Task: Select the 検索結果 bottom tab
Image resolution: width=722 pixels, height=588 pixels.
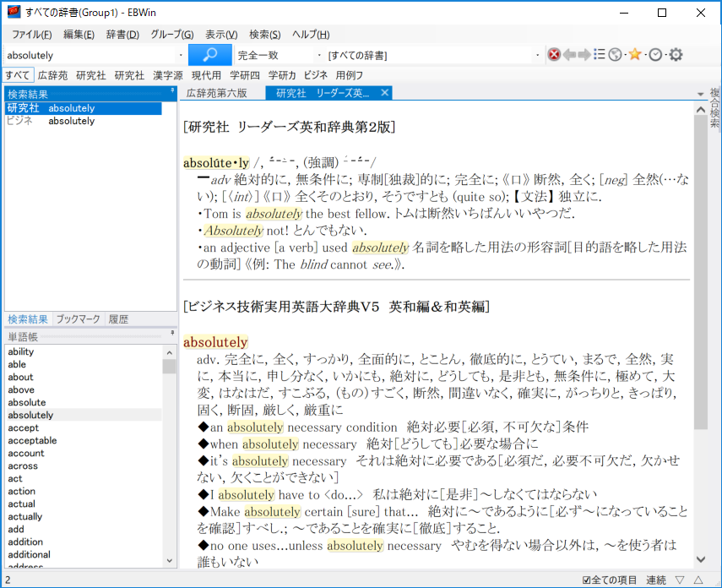Action: click(x=28, y=319)
